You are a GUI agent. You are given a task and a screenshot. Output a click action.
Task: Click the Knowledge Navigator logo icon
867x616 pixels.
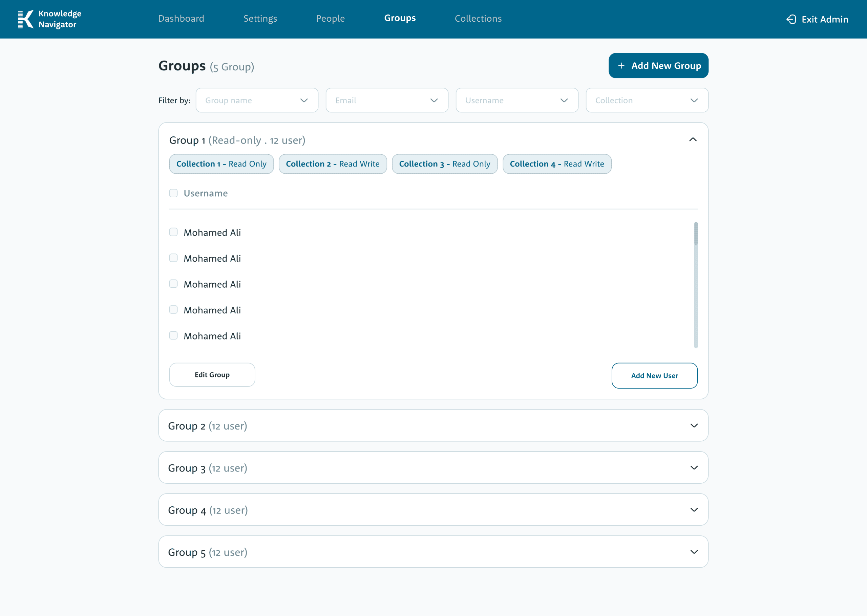[25, 19]
